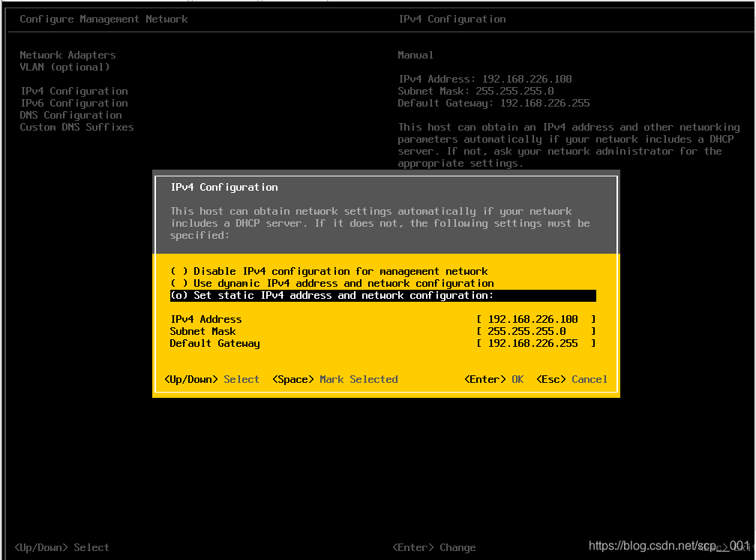The image size is (756, 560).
Task: Select Set static IPv4 address option
Action: pyautogui.click(x=382, y=296)
